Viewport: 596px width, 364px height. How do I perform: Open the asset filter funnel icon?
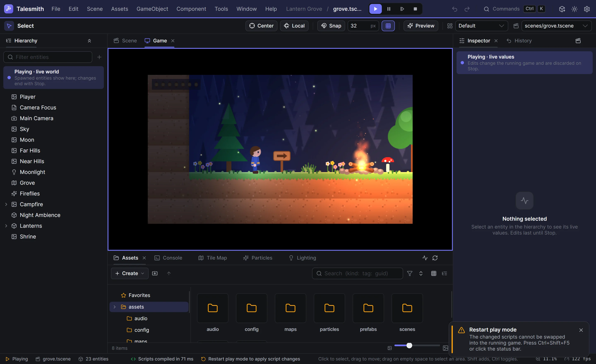(410, 273)
